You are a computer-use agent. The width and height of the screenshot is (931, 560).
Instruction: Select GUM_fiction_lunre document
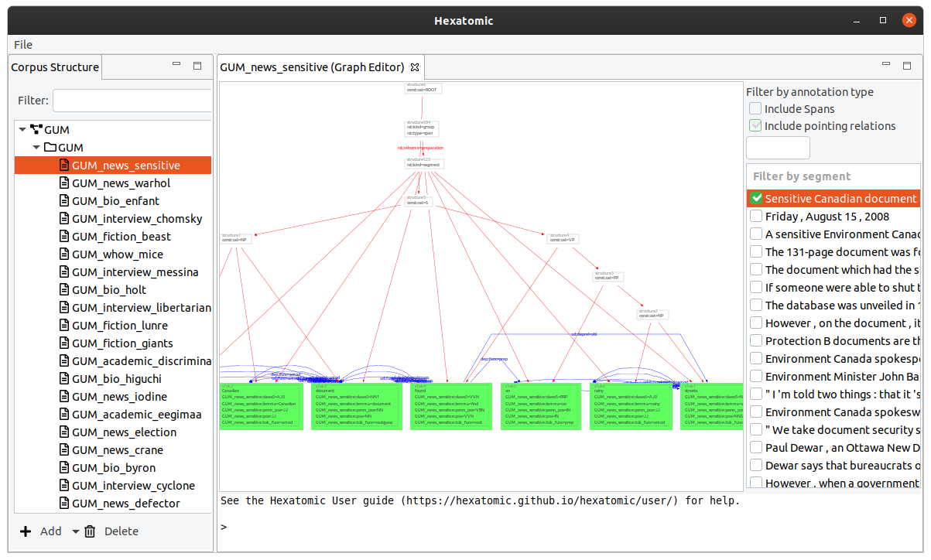click(120, 326)
